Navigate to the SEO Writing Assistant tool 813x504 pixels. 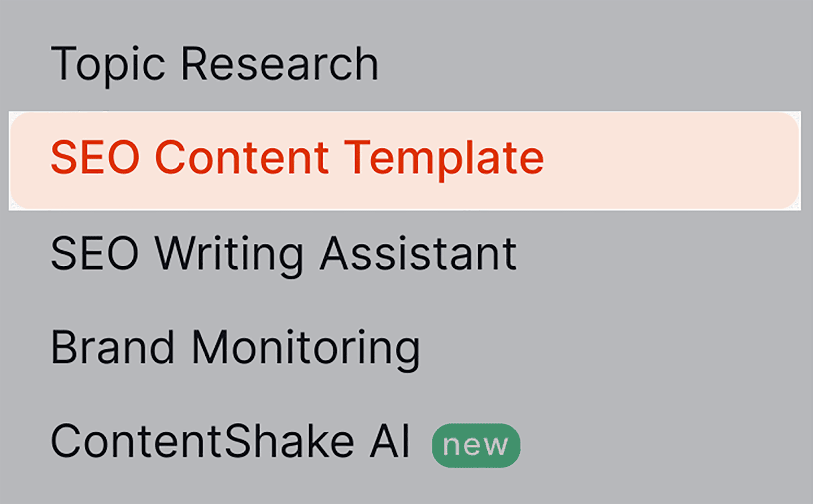[x=284, y=254]
